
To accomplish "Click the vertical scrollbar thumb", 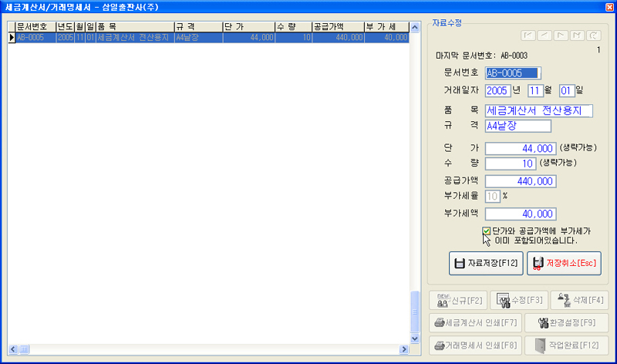I will 415,312.
